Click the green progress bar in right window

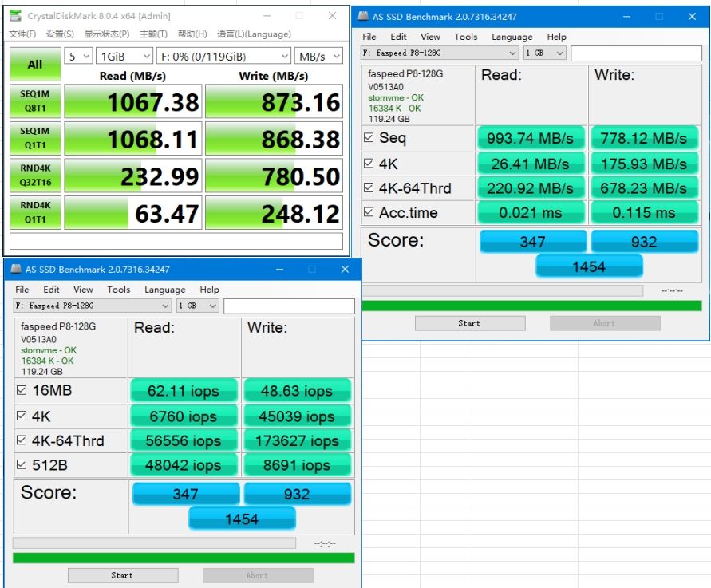click(531, 306)
